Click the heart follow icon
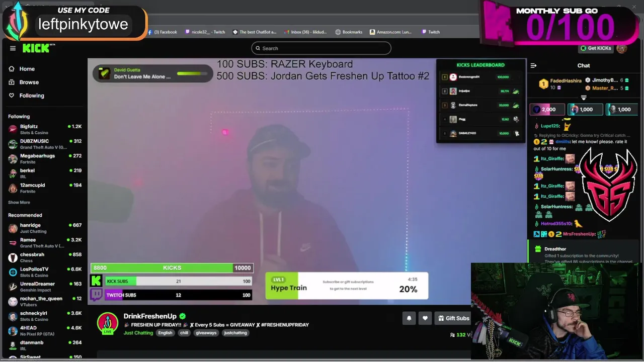 [x=425, y=318]
